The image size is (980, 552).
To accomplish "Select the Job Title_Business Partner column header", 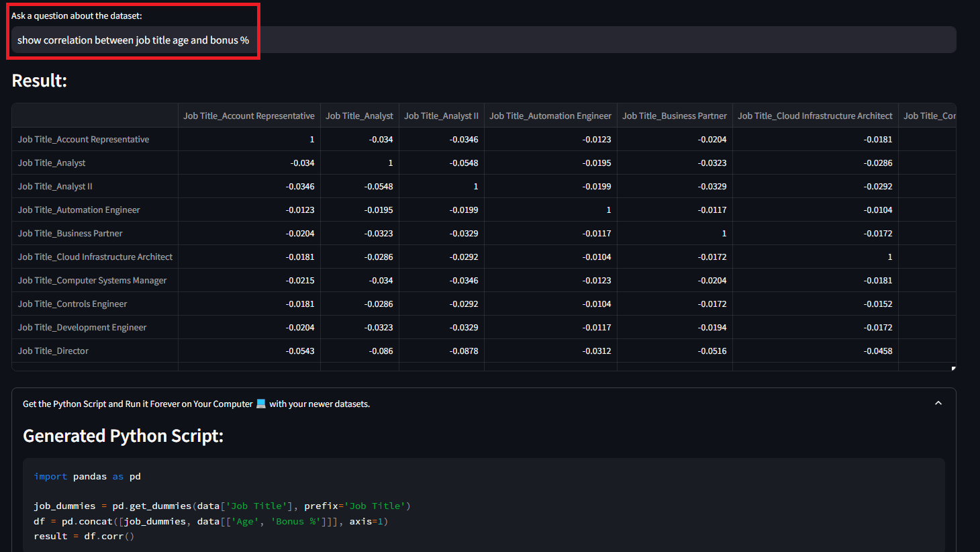I will (675, 116).
